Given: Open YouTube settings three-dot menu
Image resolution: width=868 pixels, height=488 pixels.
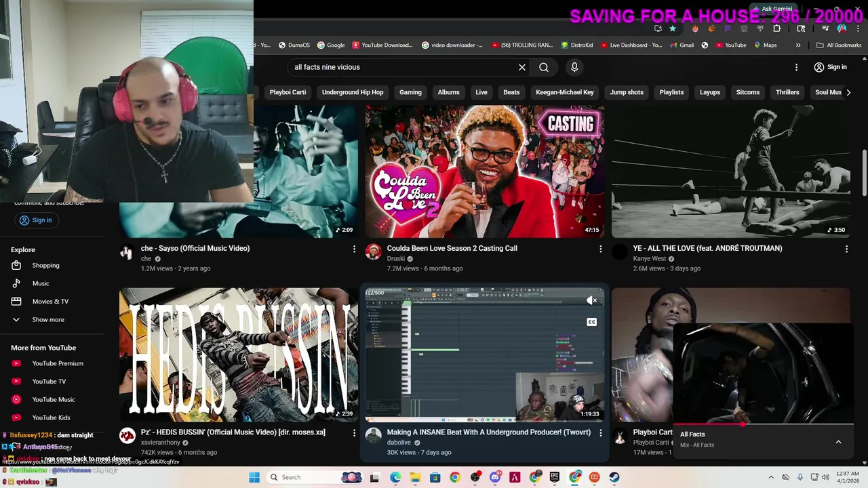Looking at the screenshot, I should [797, 67].
